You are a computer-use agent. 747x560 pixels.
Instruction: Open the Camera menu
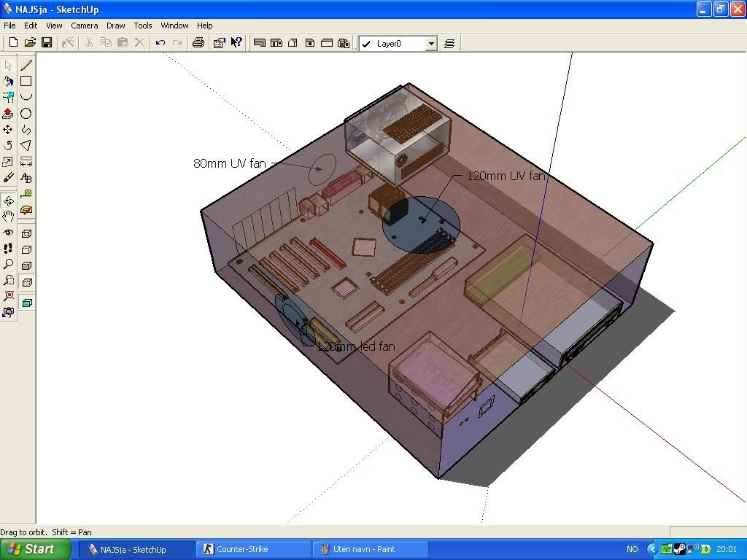(85, 26)
